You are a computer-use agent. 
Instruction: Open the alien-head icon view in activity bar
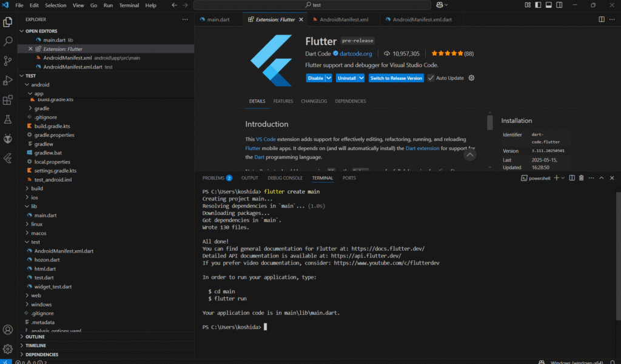(7, 139)
